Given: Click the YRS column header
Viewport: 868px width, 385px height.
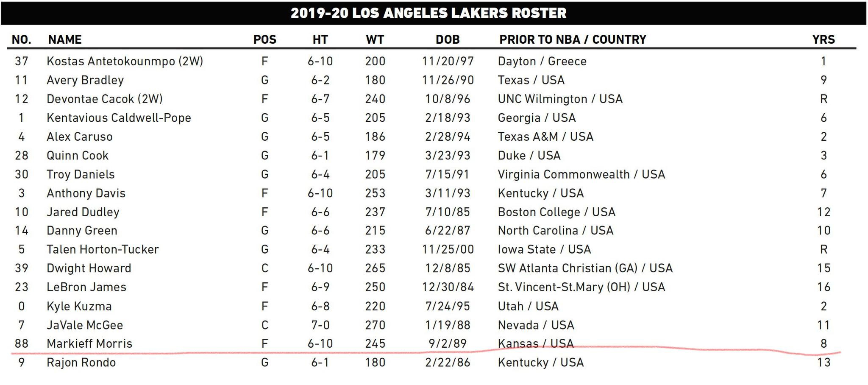Looking at the screenshot, I should [x=823, y=39].
